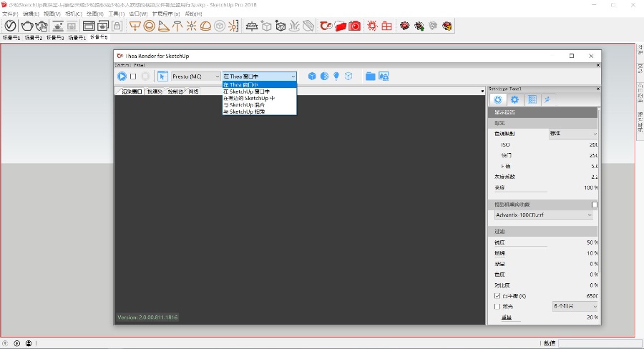Screen dimensions: 644x349
Task: Enable the glare checkbox
Action: point(497,307)
